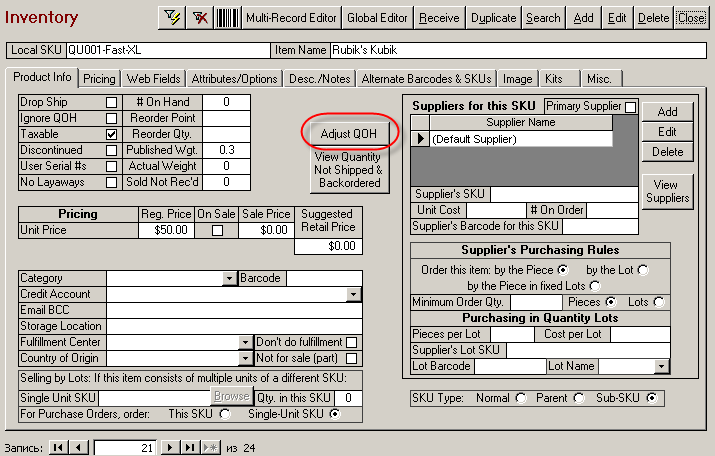Go to previous record arrow
715x456 pixels.
pyautogui.click(x=79, y=447)
